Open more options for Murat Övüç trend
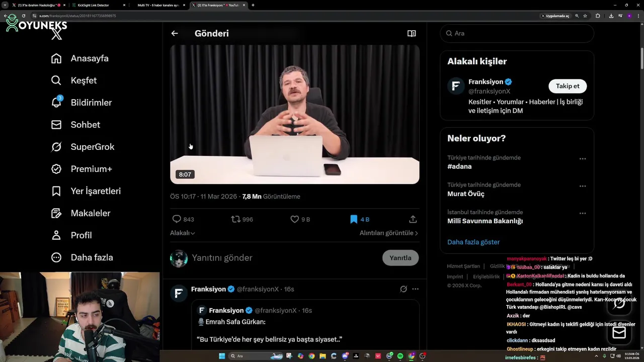This screenshot has width=644, height=362. [x=583, y=186]
